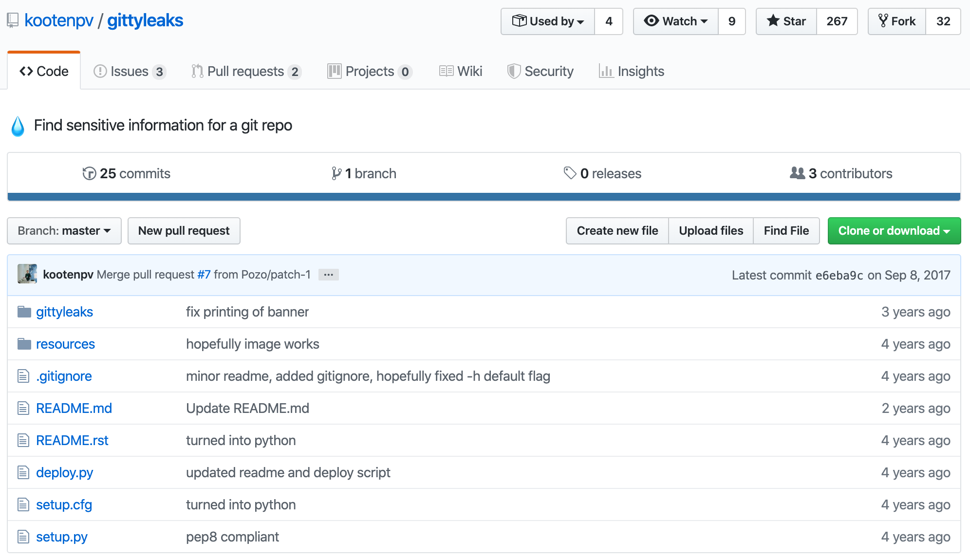The width and height of the screenshot is (970, 560).
Task: Click the Find File button
Action: pyautogui.click(x=786, y=231)
